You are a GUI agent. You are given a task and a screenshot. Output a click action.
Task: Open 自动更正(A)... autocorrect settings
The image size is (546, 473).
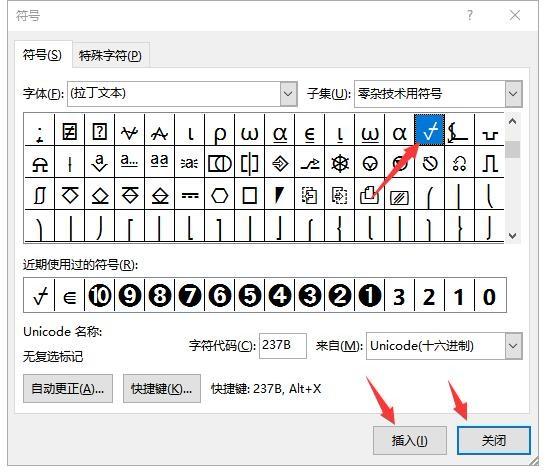point(68,388)
